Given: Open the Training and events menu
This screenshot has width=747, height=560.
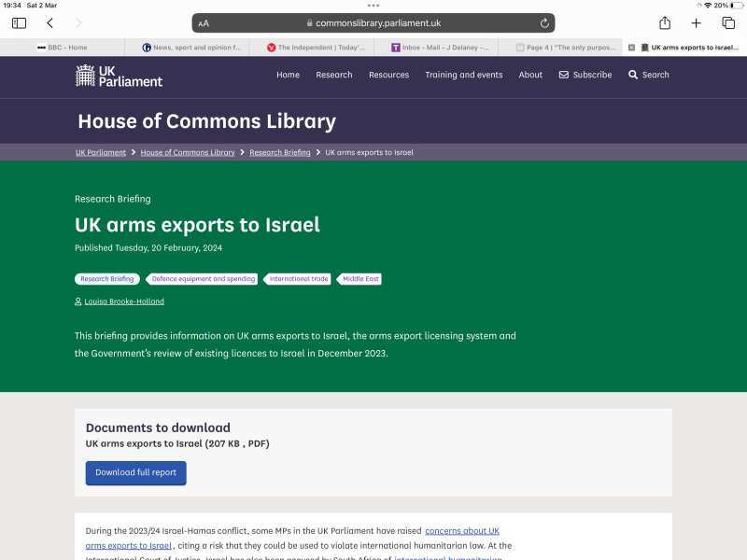Looking at the screenshot, I should (464, 75).
